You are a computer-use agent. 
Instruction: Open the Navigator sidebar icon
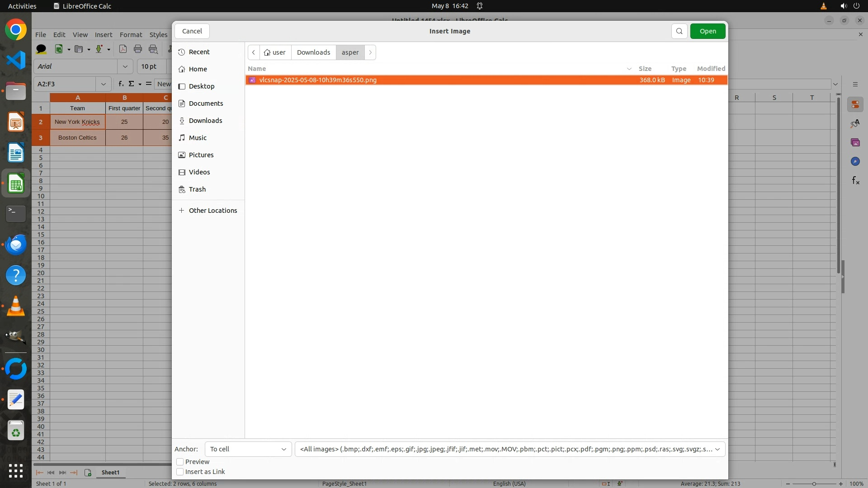(855, 161)
